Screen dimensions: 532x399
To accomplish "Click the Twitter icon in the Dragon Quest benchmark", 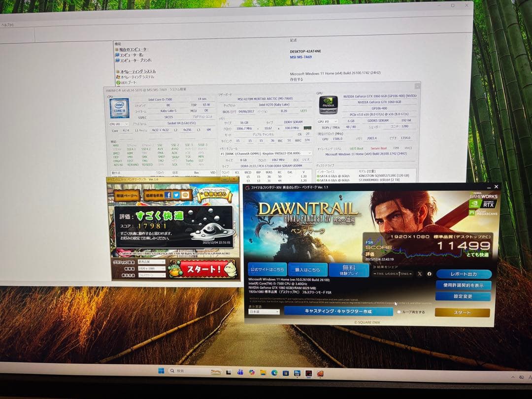I will pos(176,194).
